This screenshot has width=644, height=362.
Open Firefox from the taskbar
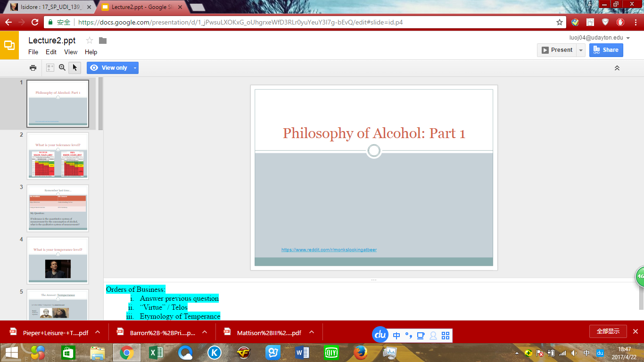[361, 352]
